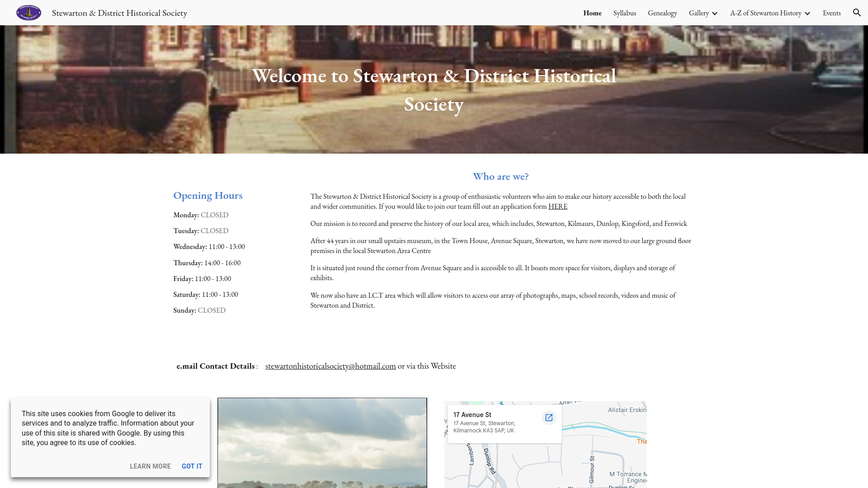Open the site search magnifier icon

(x=857, y=13)
